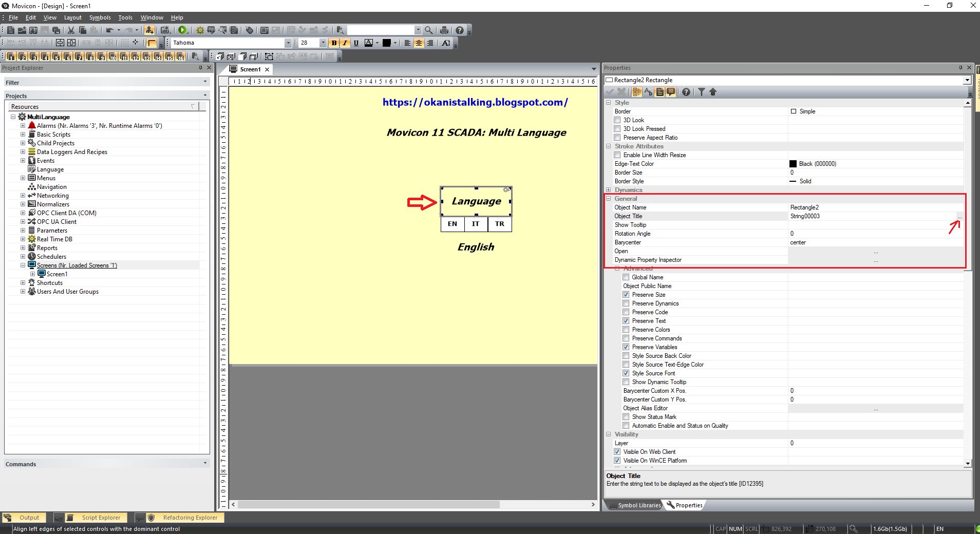The image size is (980, 534).
Task: Enable 3D Look Pressed checkbox
Action: click(x=617, y=129)
